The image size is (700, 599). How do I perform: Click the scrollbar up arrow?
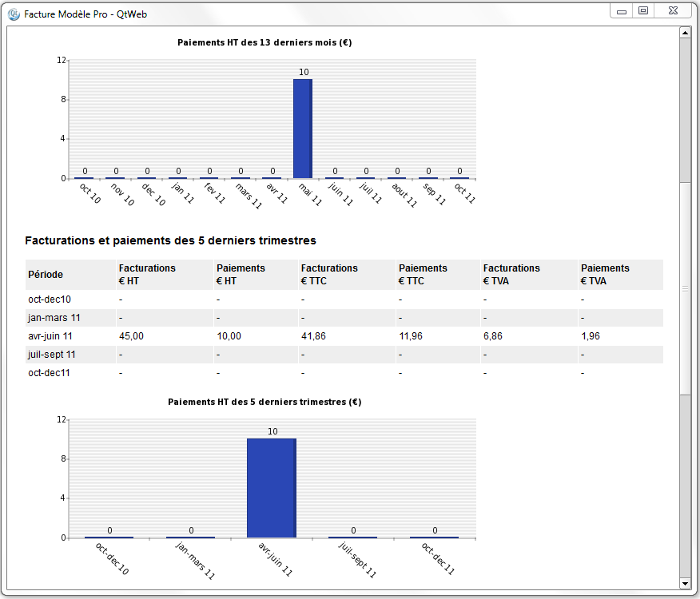click(x=685, y=32)
